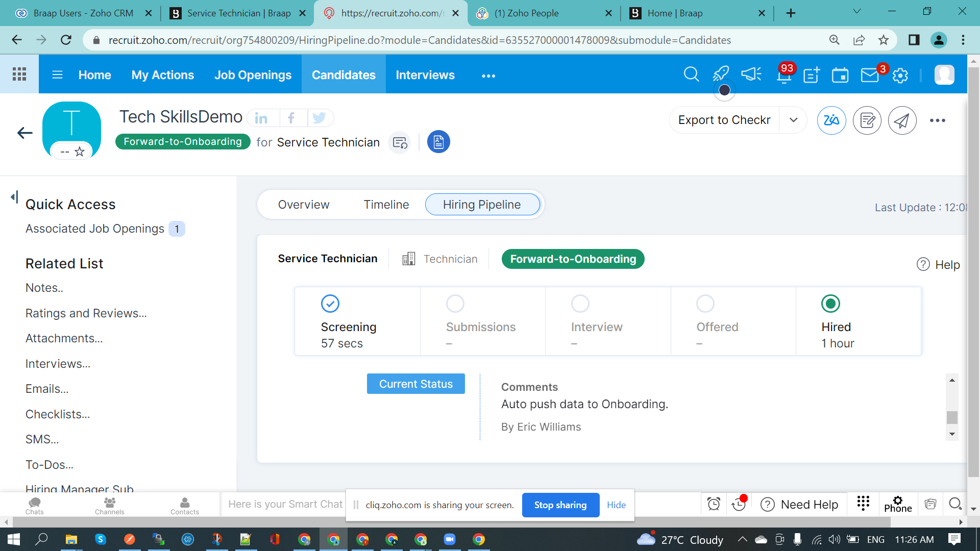
Task: Collapse the Quick Access side panel
Action: 14,196
